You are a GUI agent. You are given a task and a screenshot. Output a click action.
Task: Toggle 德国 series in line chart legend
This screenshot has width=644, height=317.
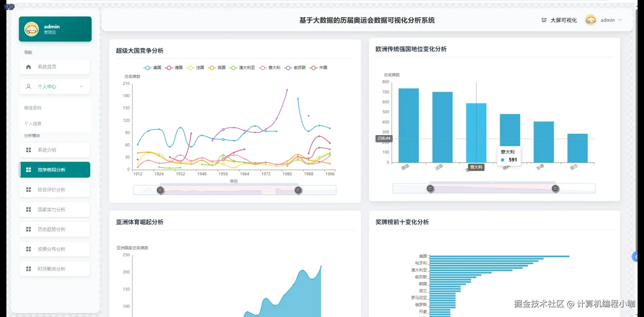click(174, 68)
